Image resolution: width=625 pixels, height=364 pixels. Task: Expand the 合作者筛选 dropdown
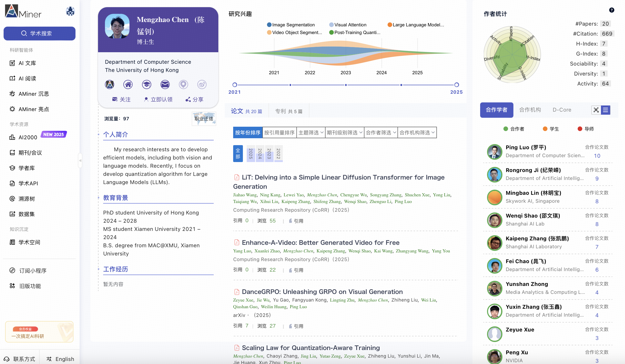(381, 133)
